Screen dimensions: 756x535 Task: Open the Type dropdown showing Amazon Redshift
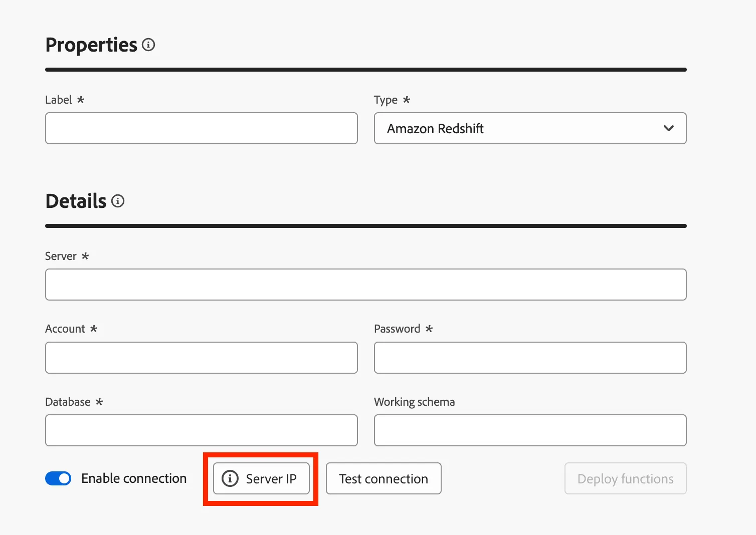[530, 128]
